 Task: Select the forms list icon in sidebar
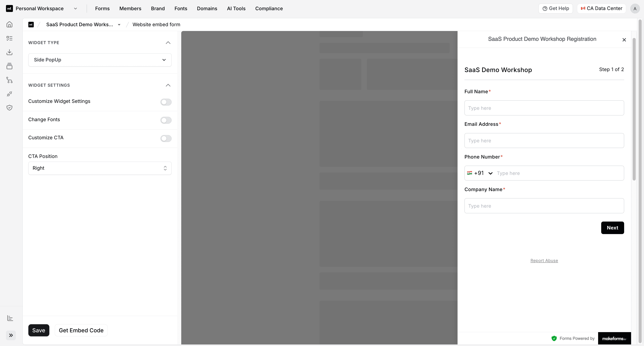pos(9,38)
